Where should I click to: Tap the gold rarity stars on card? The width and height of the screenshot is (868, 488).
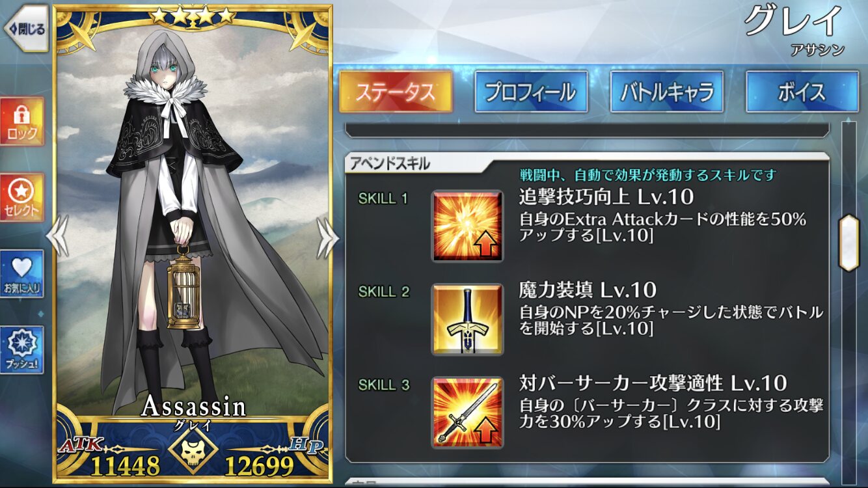tap(192, 15)
